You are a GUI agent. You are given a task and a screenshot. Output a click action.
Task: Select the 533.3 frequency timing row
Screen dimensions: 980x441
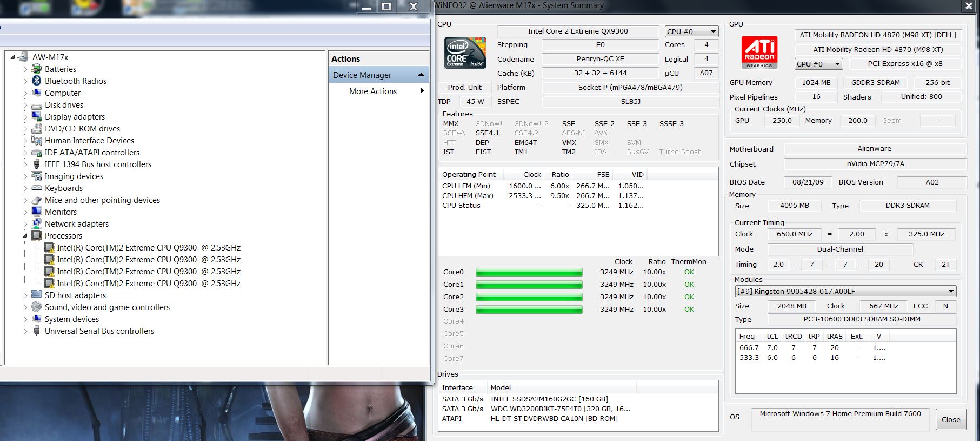coord(812,358)
